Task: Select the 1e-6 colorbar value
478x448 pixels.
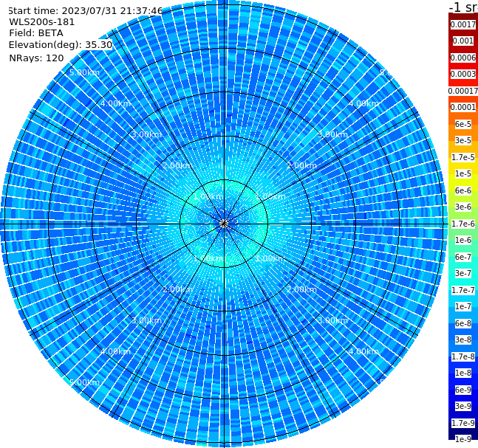Action: pyautogui.click(x=463, y=240)
